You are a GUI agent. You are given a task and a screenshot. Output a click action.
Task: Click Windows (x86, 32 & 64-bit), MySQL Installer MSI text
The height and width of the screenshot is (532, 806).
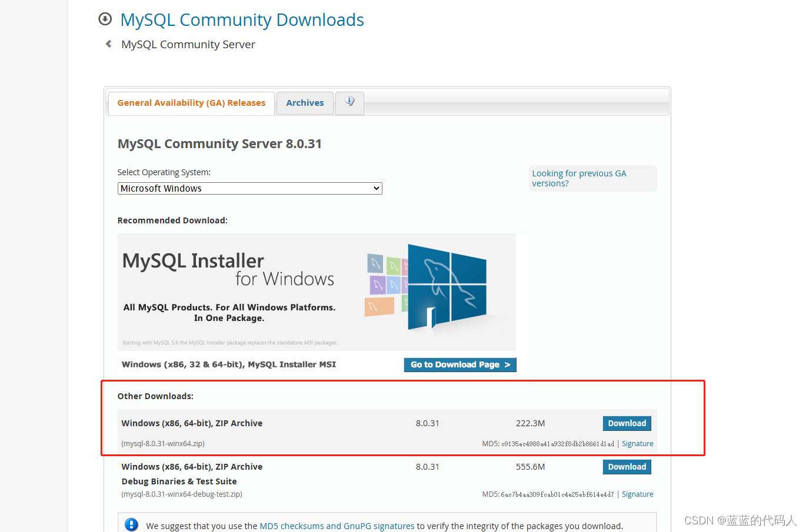tap(229, 364)
